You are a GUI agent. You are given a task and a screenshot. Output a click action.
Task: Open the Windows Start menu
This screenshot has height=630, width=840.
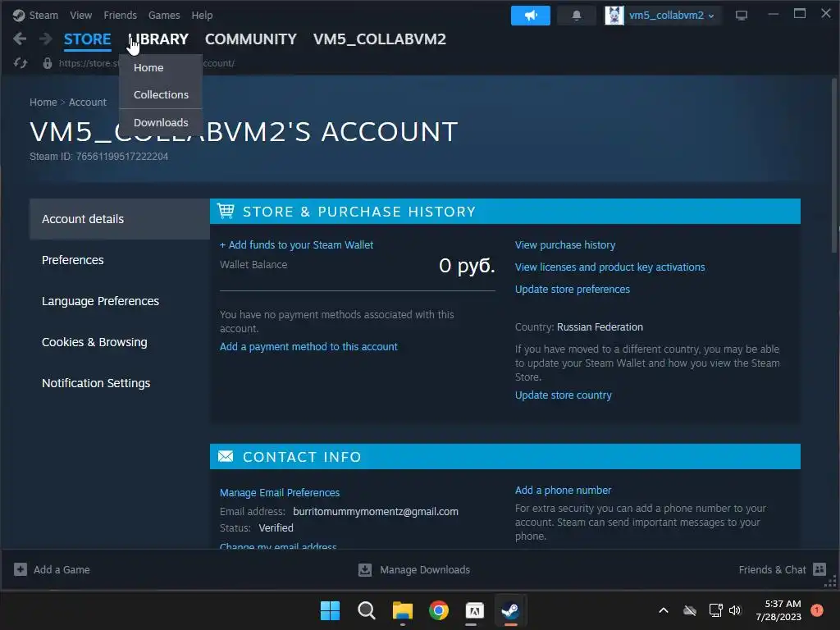330,610
